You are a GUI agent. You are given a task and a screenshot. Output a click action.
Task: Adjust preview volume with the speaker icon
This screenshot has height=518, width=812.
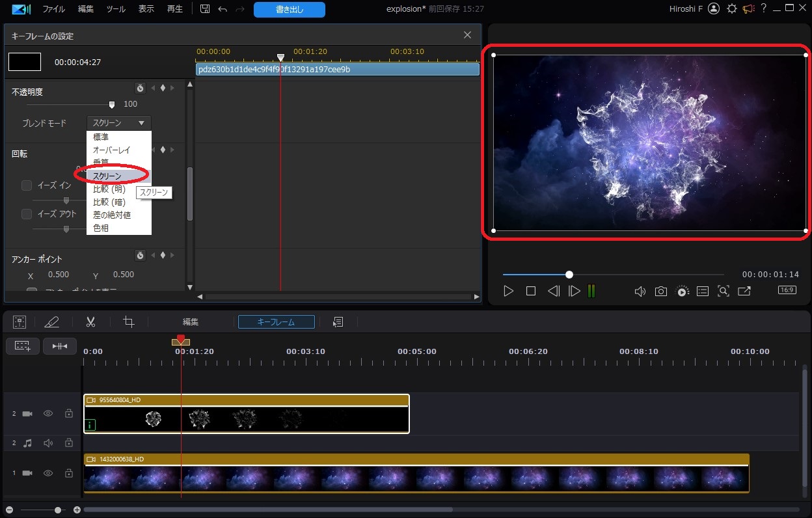(x=640, y=291)
